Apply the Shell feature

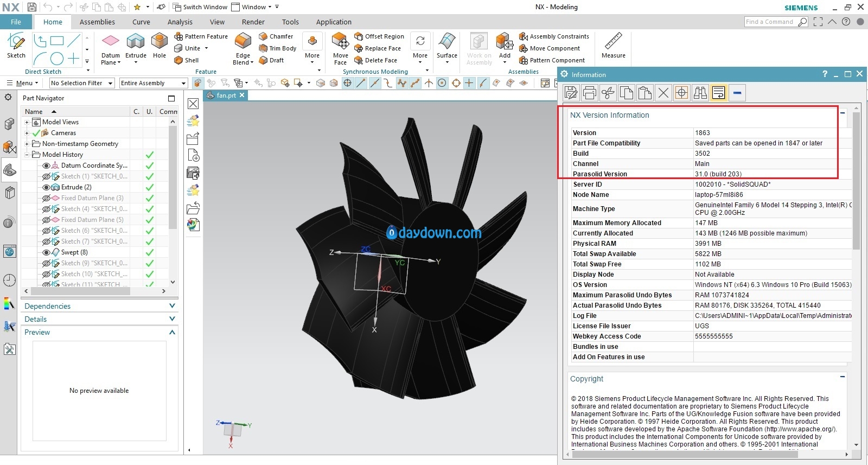click(187, 60)
